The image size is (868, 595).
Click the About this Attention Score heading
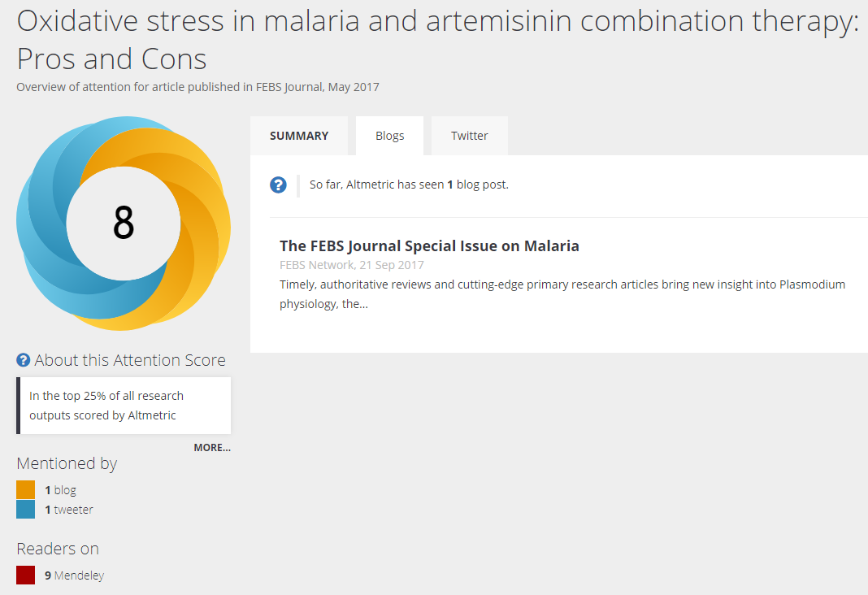click(130, 360)
